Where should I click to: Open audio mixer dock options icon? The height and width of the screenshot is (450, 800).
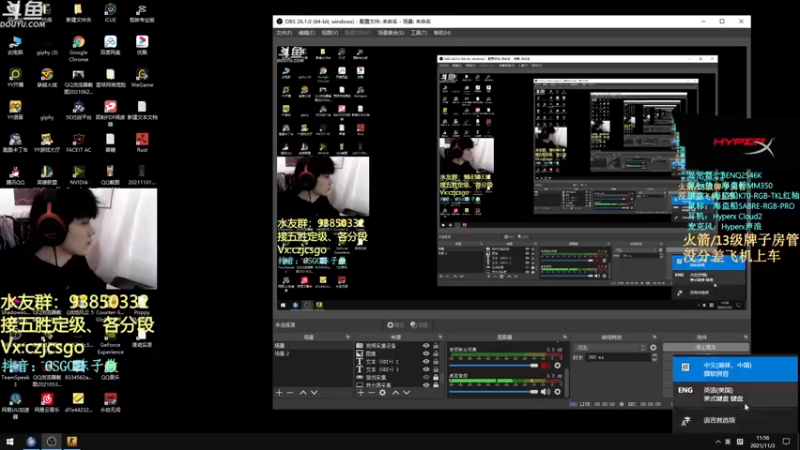[564, 337]
